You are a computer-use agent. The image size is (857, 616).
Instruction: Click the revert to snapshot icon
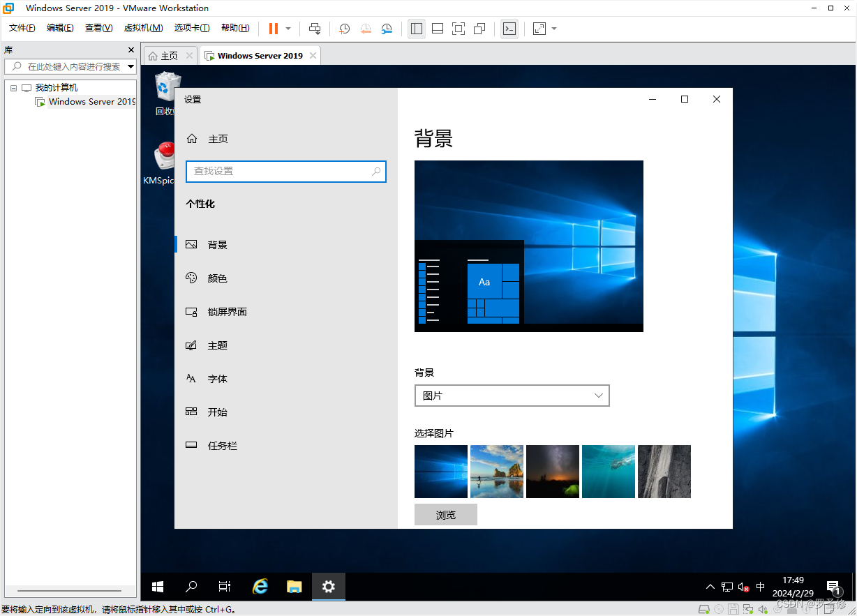tap(366, 29)
